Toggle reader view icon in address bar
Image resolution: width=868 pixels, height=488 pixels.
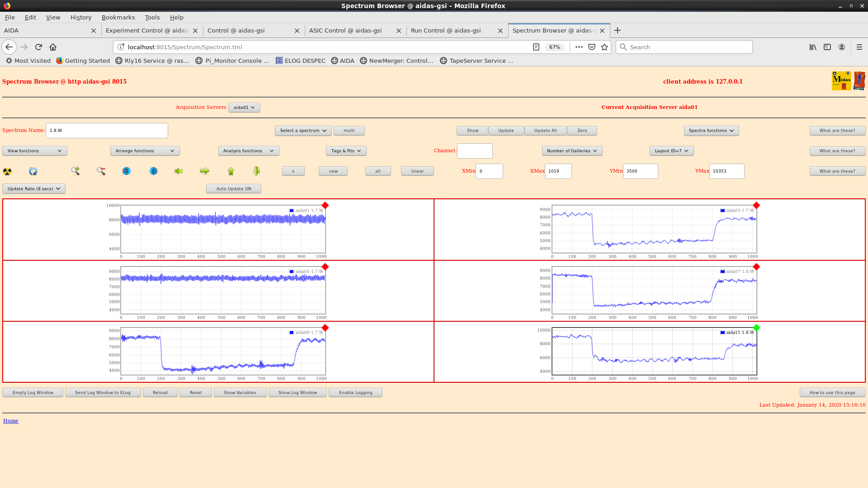(x=536, y=47)
